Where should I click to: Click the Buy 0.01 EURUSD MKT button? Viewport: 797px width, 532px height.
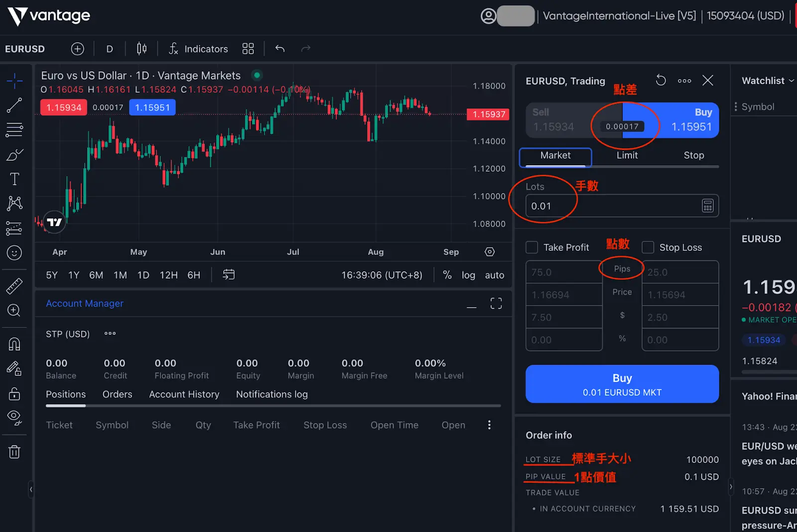[x=622, y=384]
